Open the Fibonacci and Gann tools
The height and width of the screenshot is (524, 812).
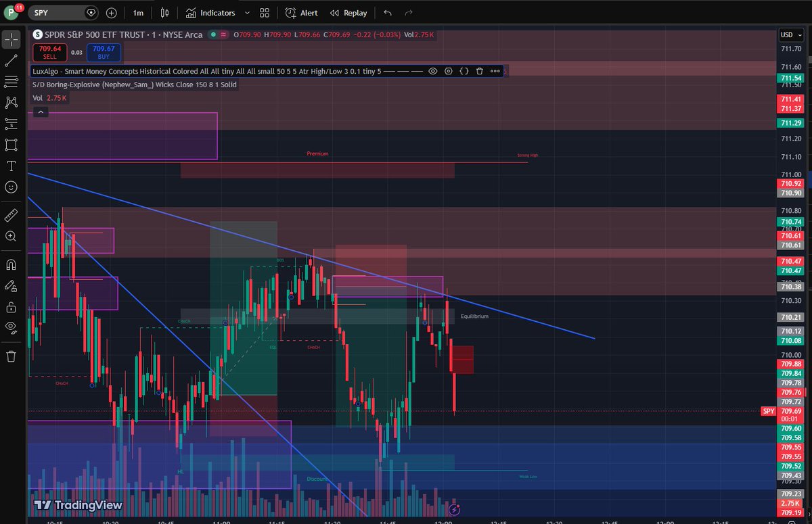(11, 82)
